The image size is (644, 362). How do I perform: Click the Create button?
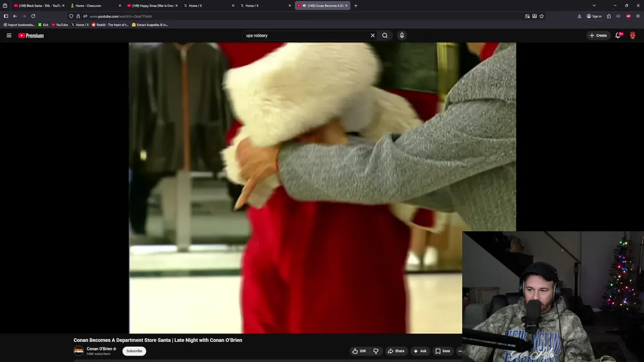pos(599,35)
